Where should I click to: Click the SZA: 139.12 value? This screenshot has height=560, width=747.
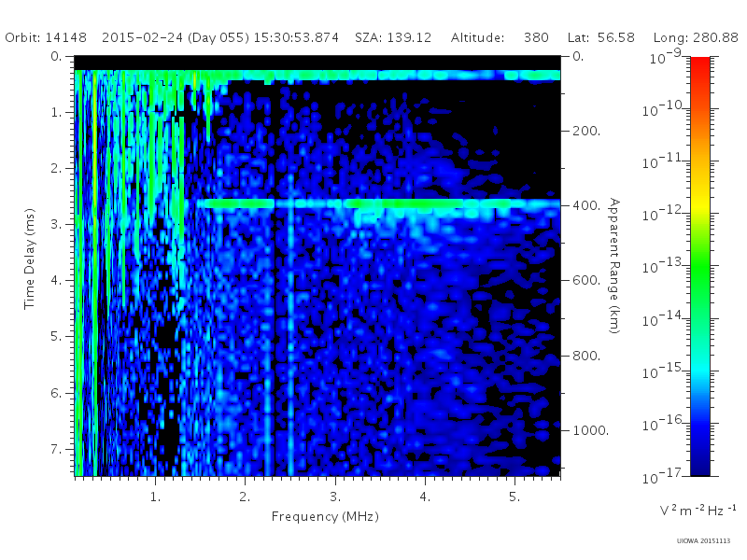click(x=393, y=37)
